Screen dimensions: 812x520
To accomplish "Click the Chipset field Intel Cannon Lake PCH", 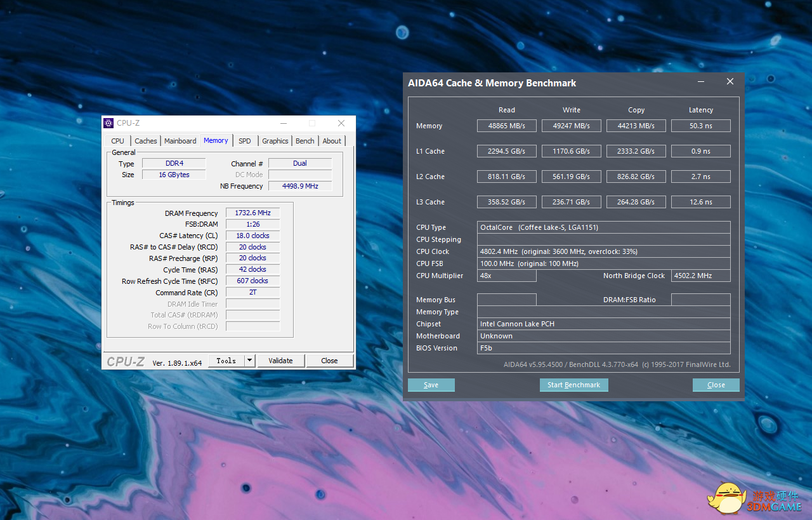I will [x=604, y=324].
